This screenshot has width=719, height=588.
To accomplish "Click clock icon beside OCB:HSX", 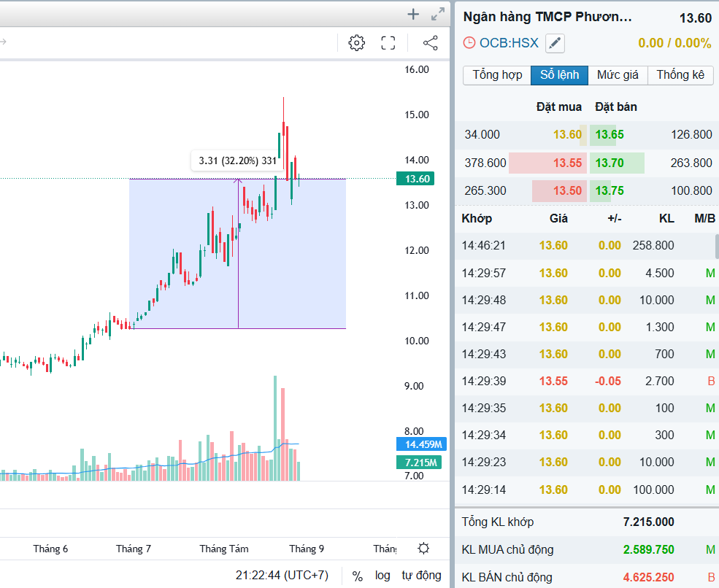I will tap(469, 43).
